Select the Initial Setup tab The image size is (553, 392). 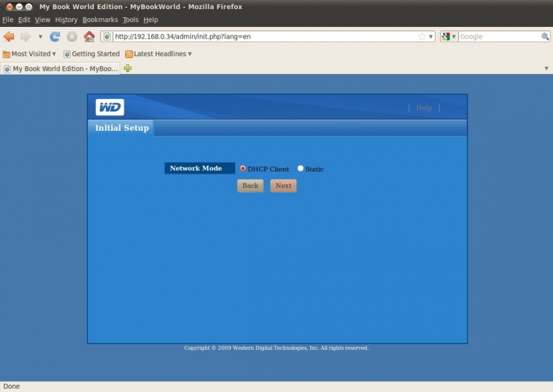pos(122,128)
